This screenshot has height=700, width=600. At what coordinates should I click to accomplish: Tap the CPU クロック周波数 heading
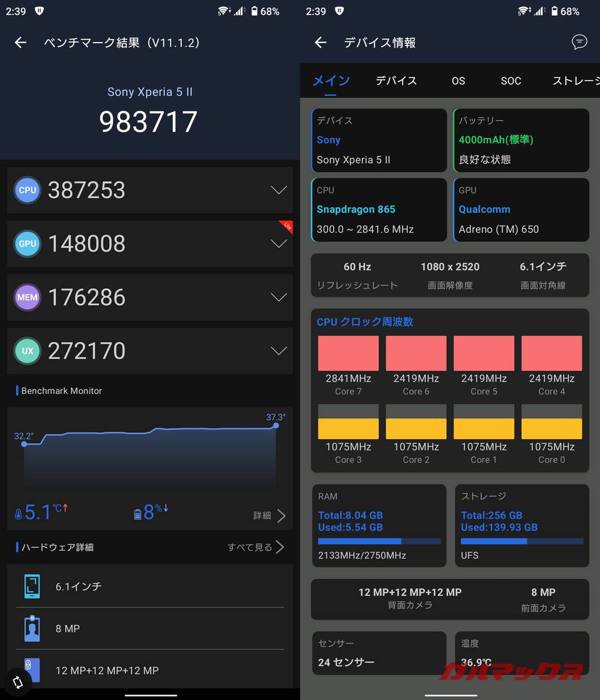coord(365,322)
